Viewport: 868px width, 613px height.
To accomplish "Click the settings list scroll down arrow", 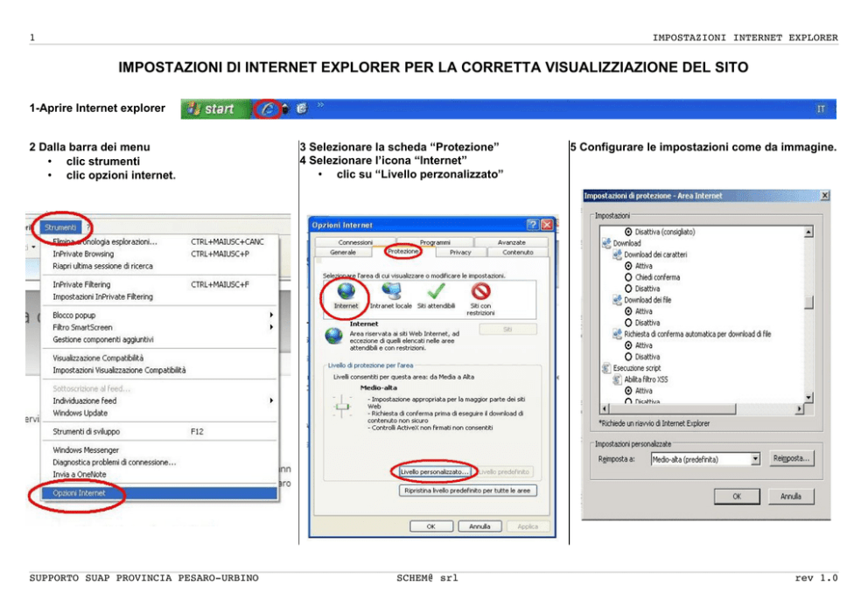I will coord(808,398).
